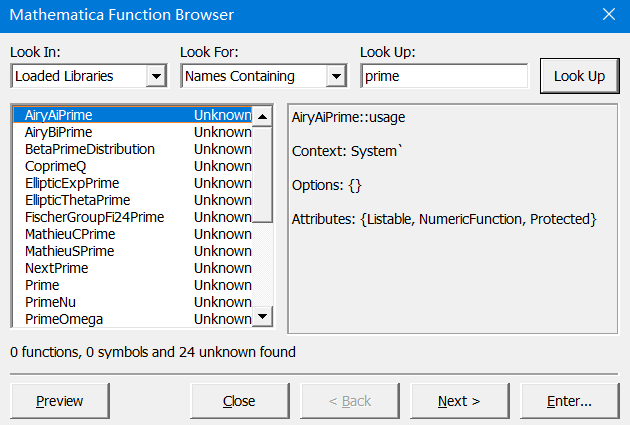Click the Enter... button
Viewport: 630px width, 425px height.
coord(570,401)
